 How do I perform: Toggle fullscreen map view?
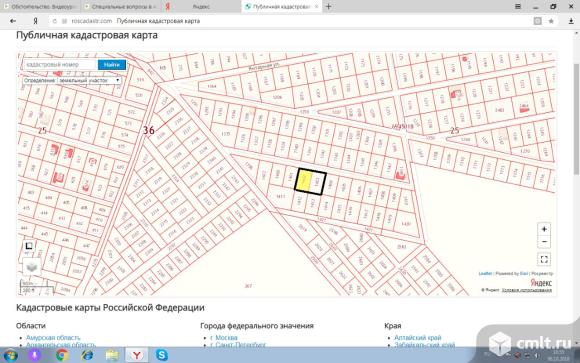pos(544,259)
